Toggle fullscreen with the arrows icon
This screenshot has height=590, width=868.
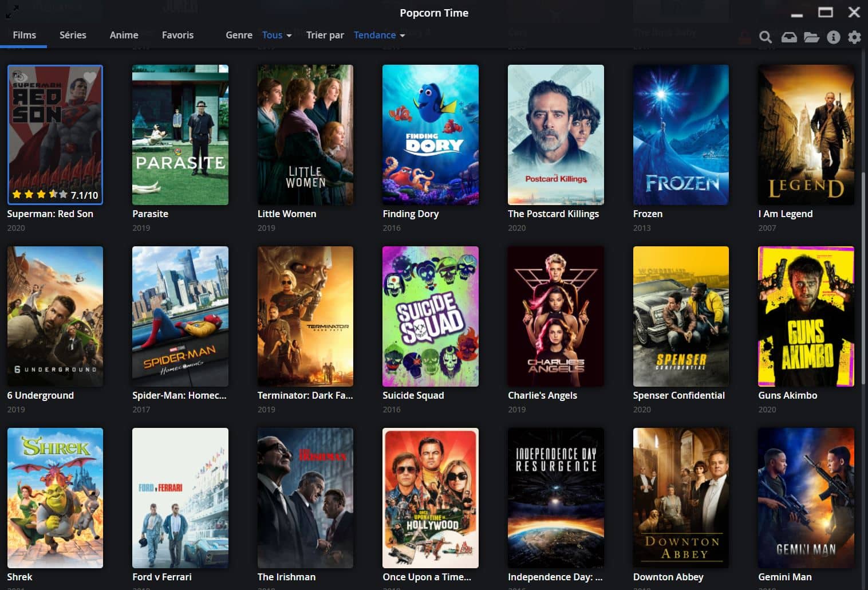(12, 11)
